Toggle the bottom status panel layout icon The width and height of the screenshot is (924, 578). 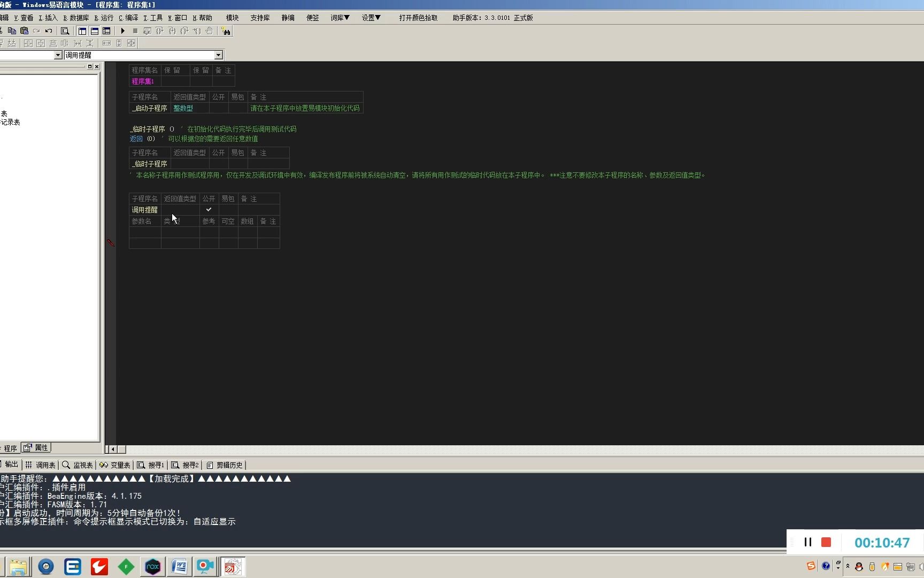[x=94, y=31]
